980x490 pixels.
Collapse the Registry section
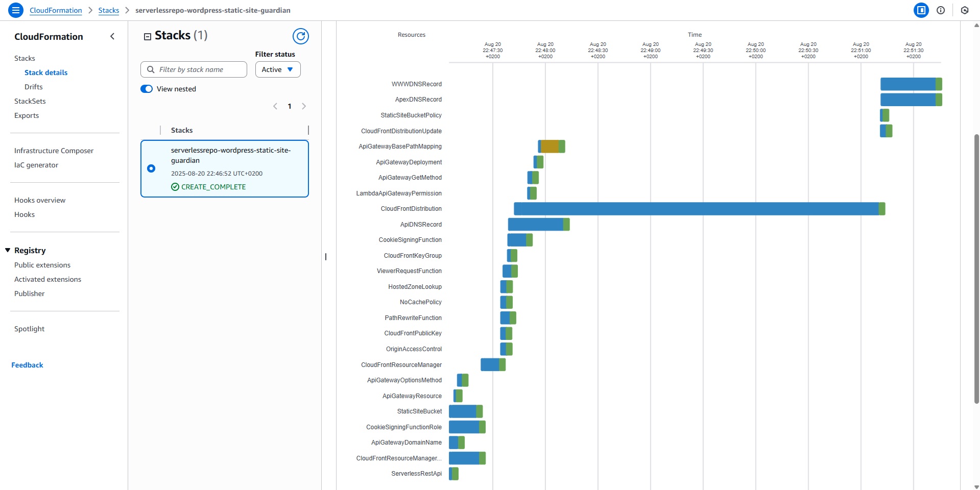pos(8,250)
